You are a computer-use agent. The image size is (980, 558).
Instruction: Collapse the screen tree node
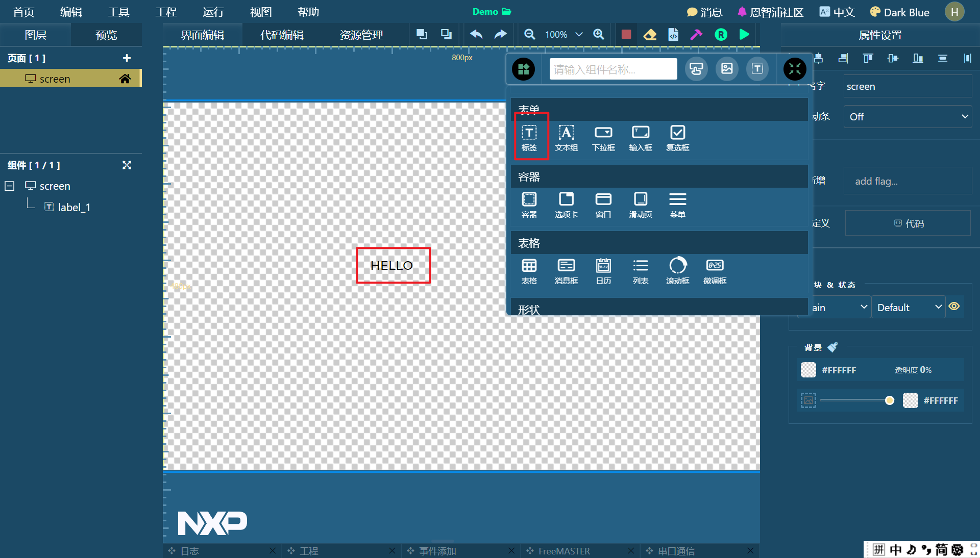point(10,186)
